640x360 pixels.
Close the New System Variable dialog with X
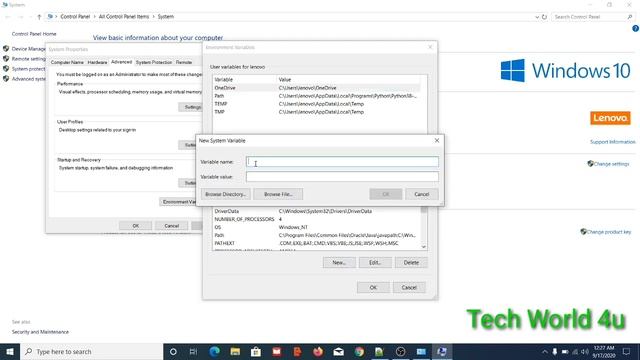click(x=437, y=140)
